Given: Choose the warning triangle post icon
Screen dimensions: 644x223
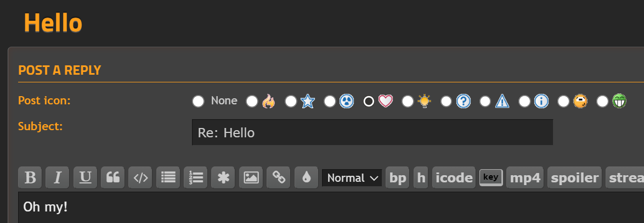Looking at the screenshot, I should [485, 101].
